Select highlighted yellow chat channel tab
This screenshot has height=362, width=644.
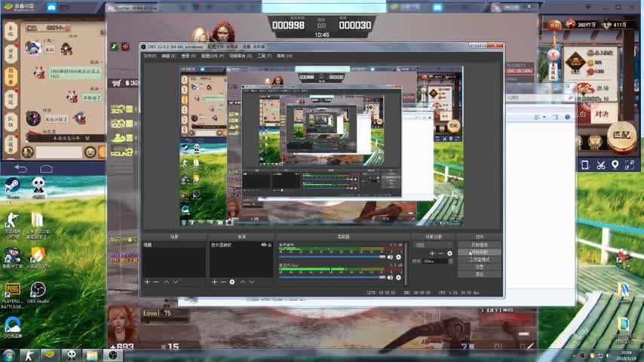11,77
